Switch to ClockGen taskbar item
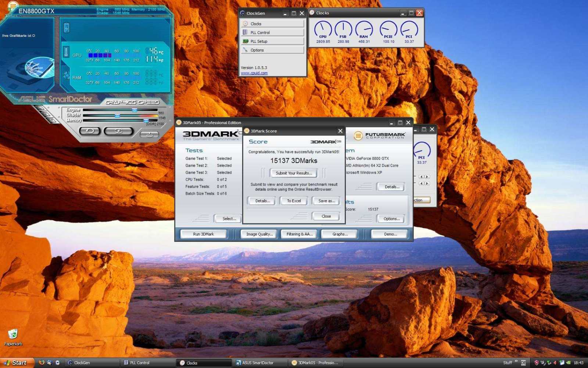This screenshot has width=588, height=368. tap(93, 363)
